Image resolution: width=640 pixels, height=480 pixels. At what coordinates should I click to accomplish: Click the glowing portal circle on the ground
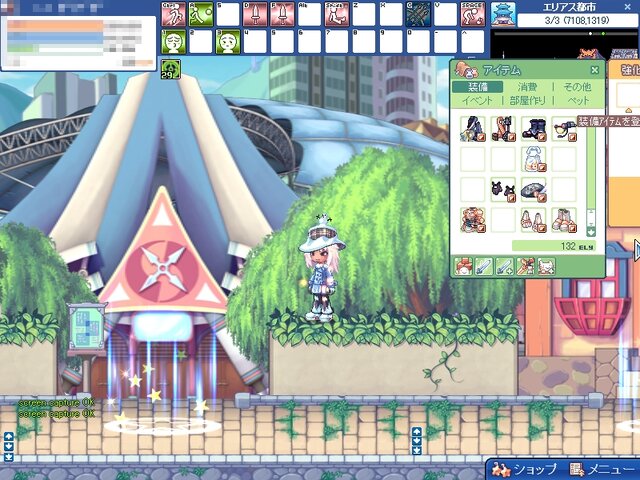[162, 426]
